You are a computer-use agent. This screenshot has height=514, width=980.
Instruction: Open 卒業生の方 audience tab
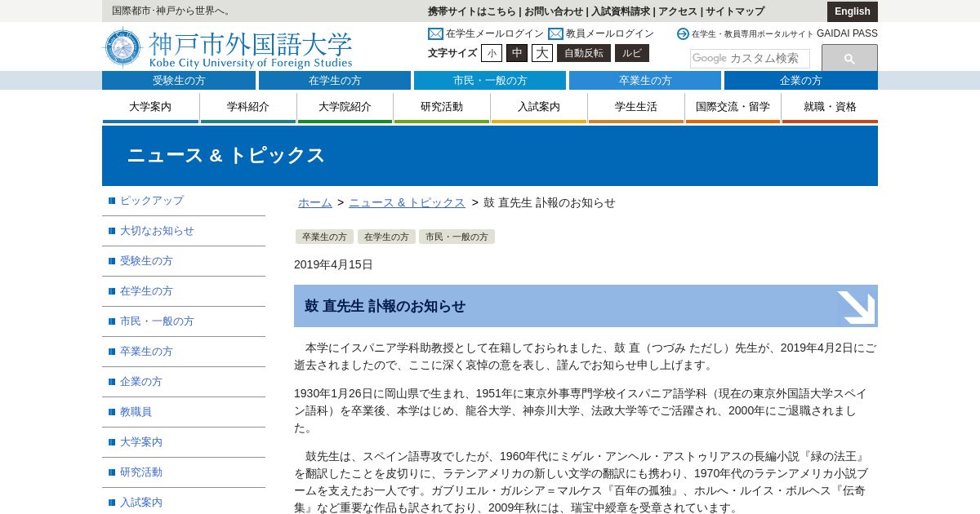[x=645, y=80]
